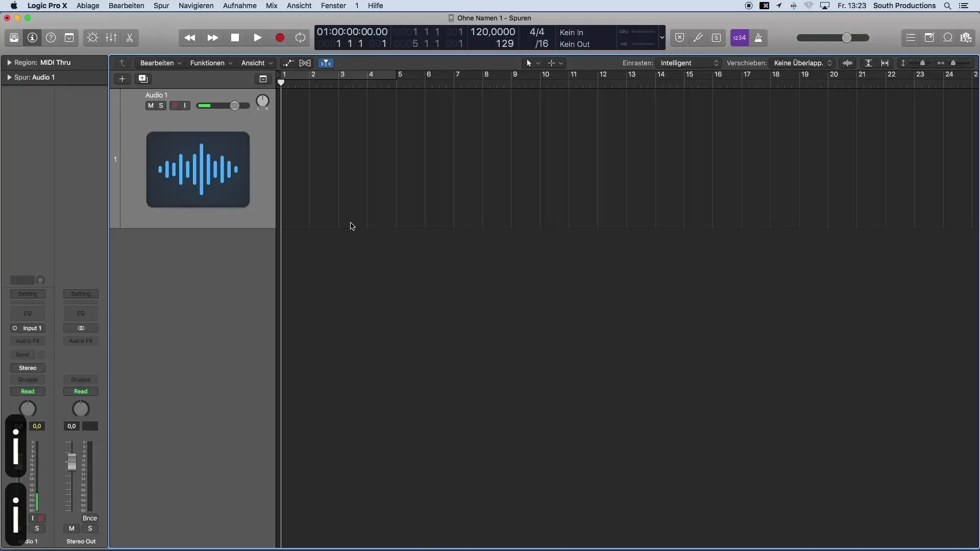Image resolution: width=980 pixels, height=551 pixels.
Task: Enable input monitoring on Audio 1 track
Action: [x=185, y=106]
